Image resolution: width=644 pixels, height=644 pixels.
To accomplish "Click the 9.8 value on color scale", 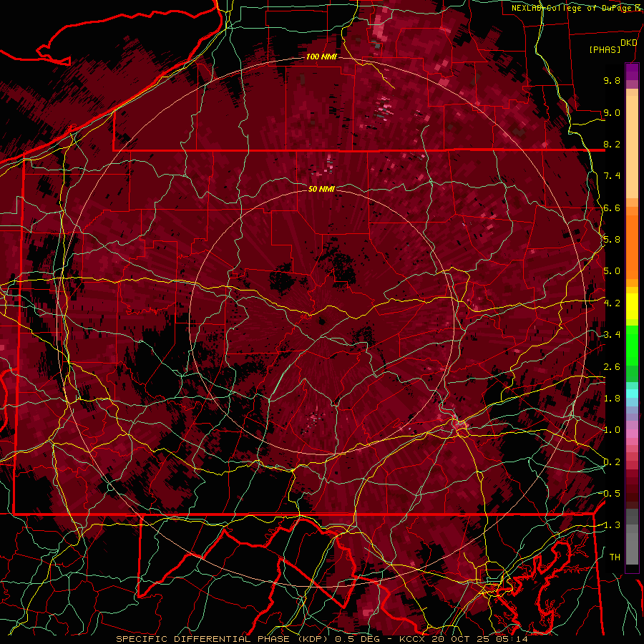I will [612, 80].
